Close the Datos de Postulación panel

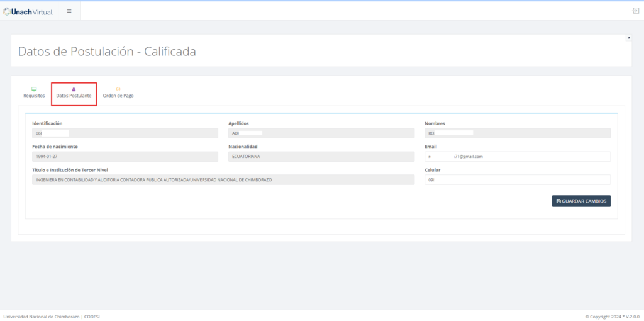tap(628, 38)
